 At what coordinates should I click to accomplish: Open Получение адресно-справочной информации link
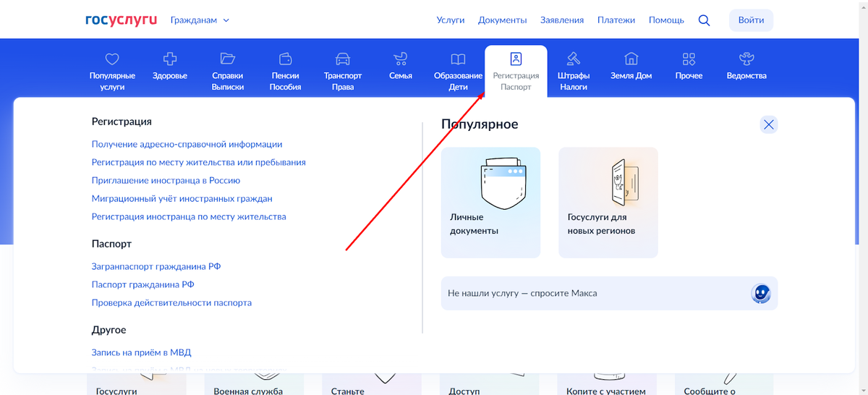point(187,144)
